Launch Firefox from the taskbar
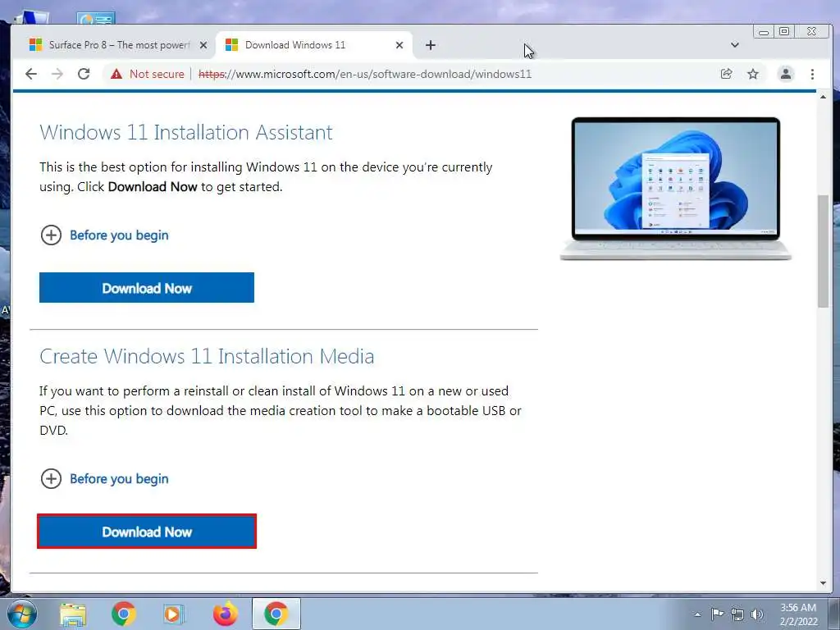This screenshot has width=840, height=630. [x=225, y=614]
